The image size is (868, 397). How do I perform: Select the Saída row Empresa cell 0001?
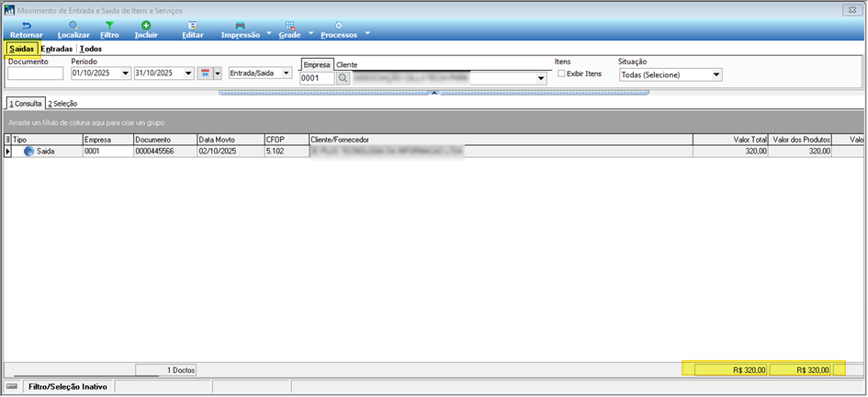[x=108, y=151]
